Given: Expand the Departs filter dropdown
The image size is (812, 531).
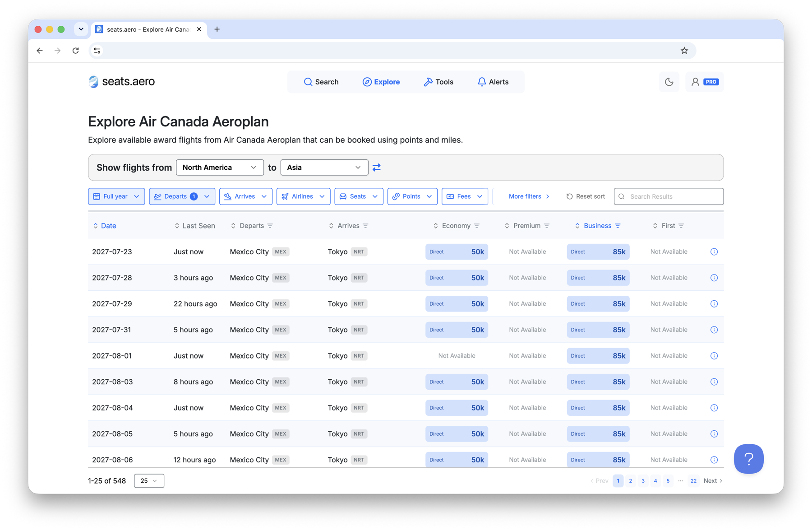Looking at the screenshot, I should click(x=182, y=196).
